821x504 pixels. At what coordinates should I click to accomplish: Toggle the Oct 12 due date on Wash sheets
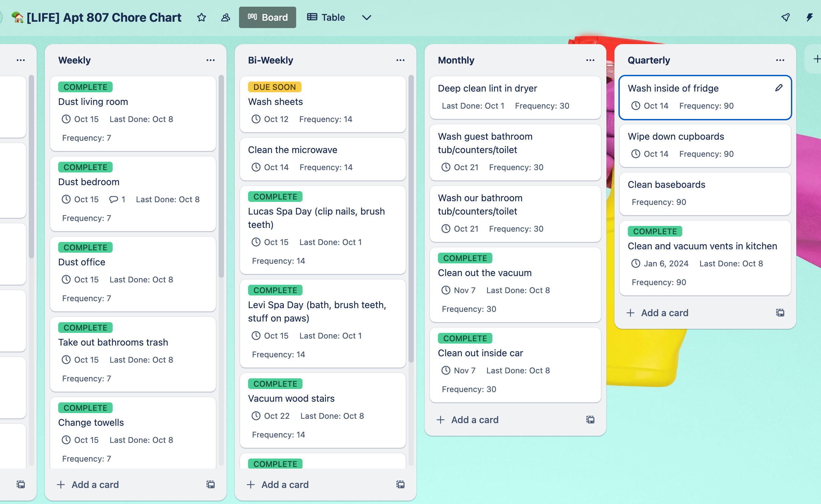click(x=271, y=119)
